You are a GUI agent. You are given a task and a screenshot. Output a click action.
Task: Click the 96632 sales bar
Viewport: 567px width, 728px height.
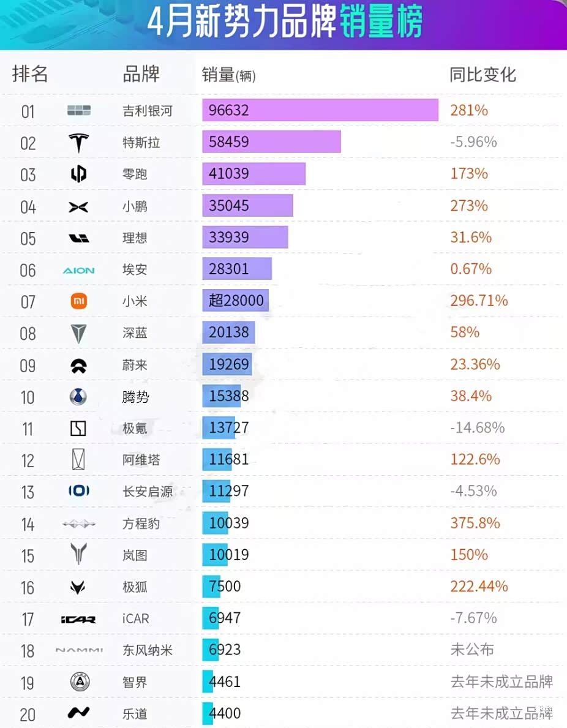click(320, 110)
